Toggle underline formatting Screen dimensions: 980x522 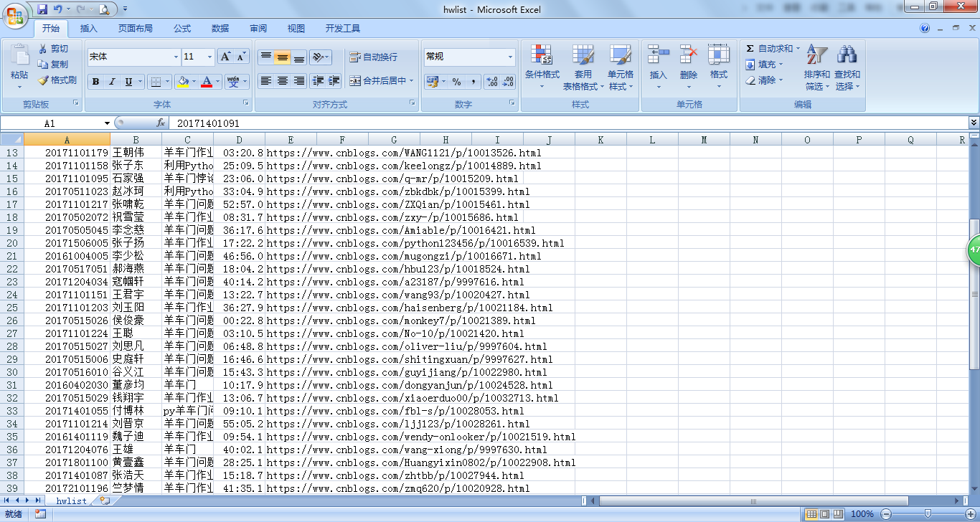coord(128,82)
